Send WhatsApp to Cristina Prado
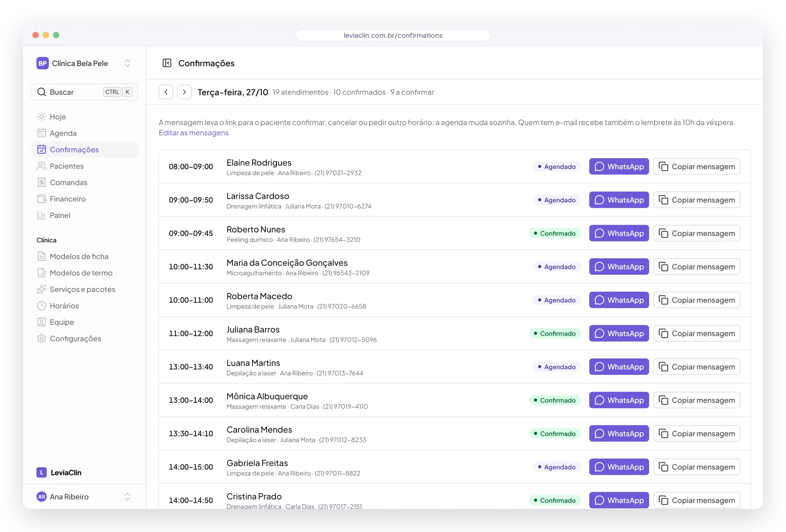This screenshot has height=532, width=786. (x=619, y=500)
